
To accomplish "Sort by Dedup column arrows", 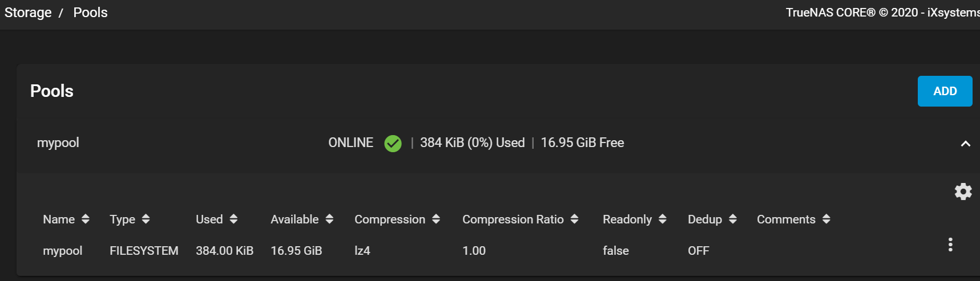I will coord(733,219).
